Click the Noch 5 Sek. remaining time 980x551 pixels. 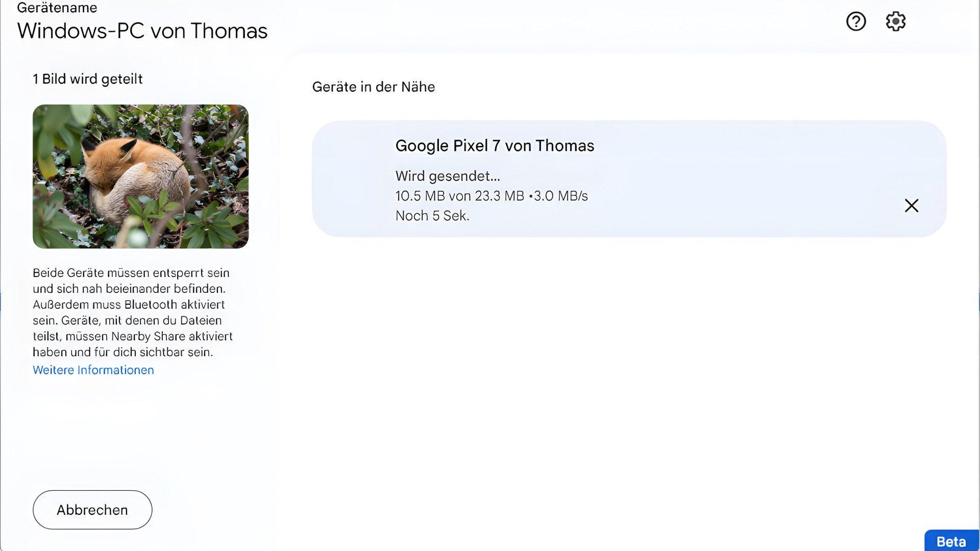[x=432, y=216]
